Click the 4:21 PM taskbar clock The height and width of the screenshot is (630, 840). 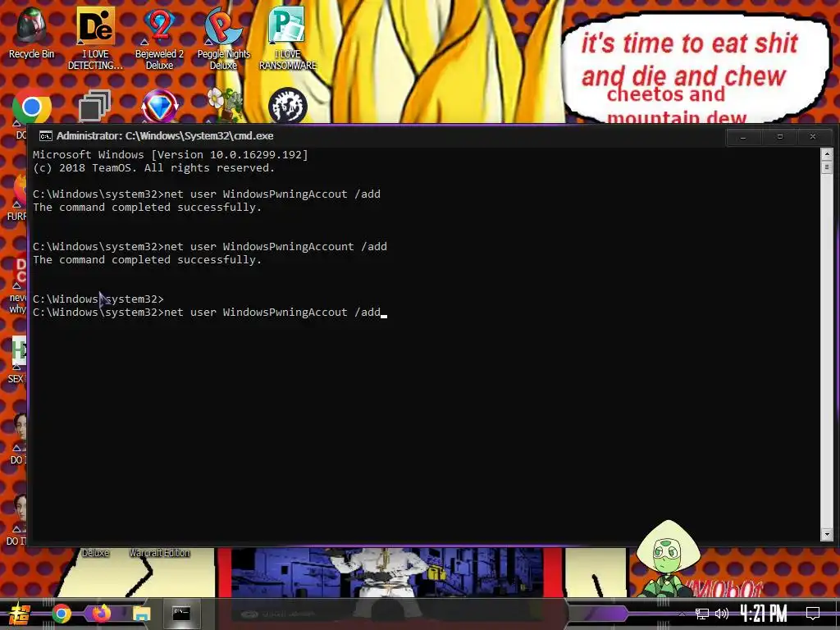pos(764,614)
